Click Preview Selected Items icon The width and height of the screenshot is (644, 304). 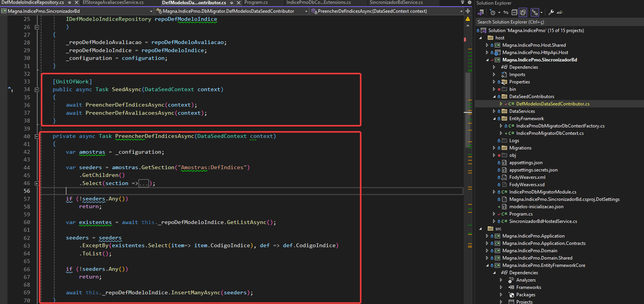(x=560, y=12)
